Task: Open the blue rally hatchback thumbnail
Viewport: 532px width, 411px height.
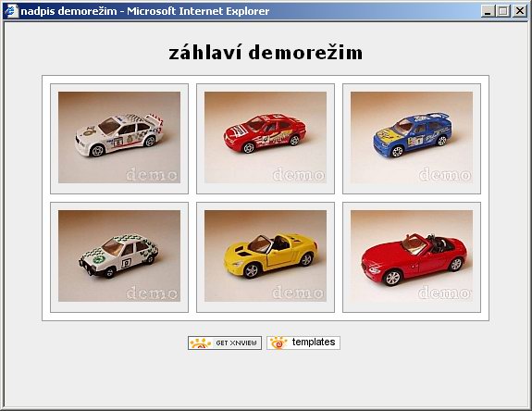Action: (412, 137)
